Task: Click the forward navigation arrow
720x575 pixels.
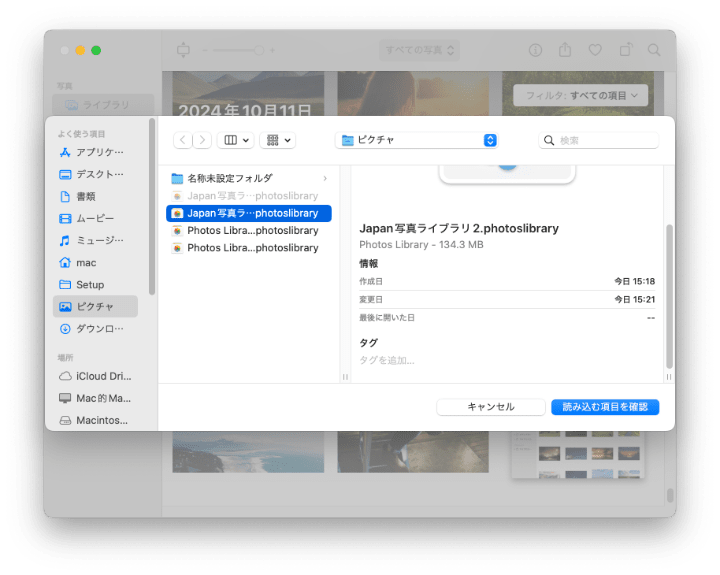Action: 203,141
